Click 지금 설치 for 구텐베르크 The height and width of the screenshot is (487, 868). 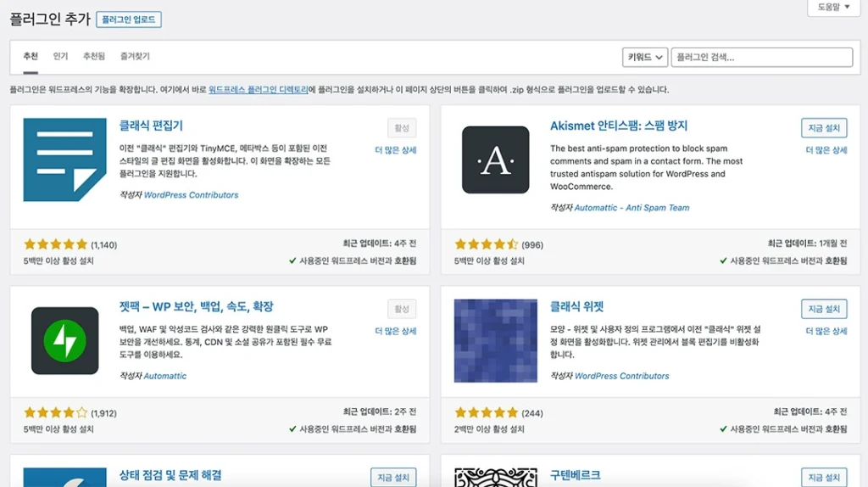[824, 477]
